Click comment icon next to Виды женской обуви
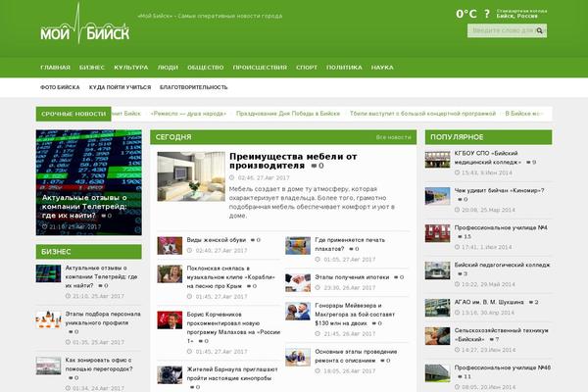Image resolution: width=588 pixels, height=392 pixels. pyautogui.click(x=253, y=240)
